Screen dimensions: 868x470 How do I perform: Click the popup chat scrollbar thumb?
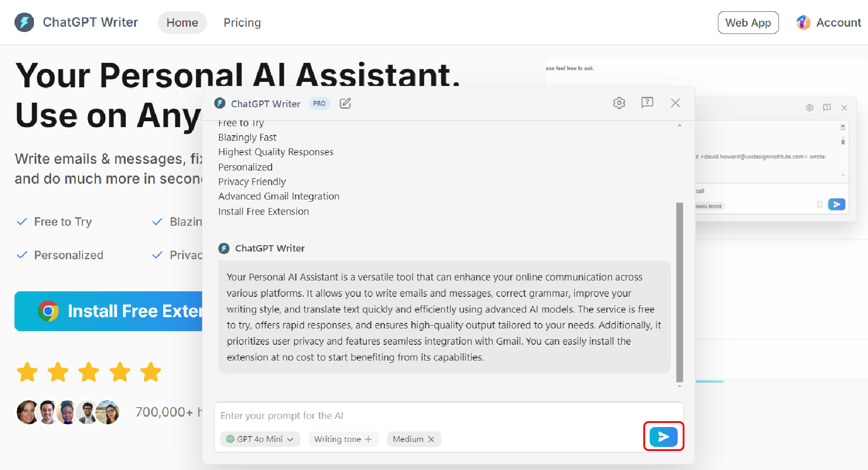[x=679, y=292]
